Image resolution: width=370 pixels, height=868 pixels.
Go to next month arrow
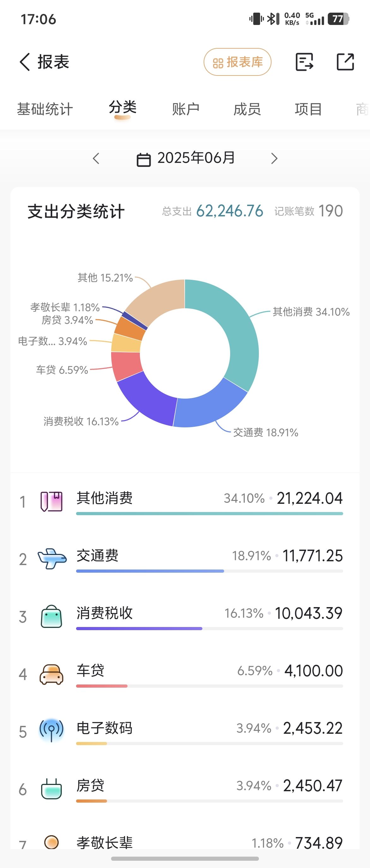click(x=274, y=158)
